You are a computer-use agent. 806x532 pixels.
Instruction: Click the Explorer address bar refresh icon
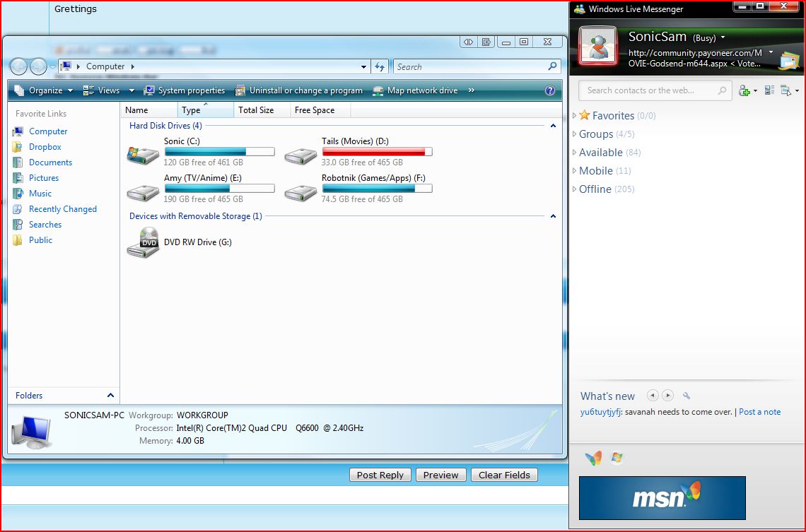coord(380,66)
